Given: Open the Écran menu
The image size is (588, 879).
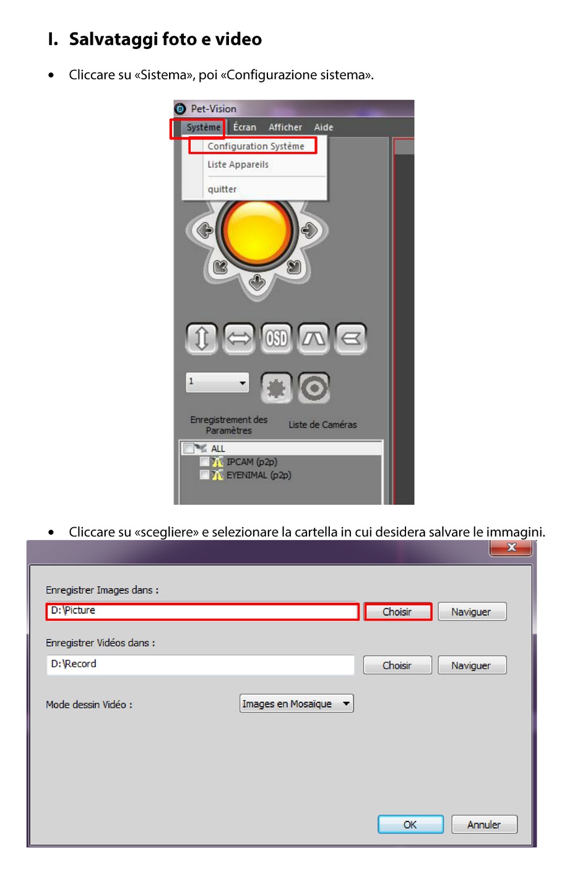Looking at the screenshot, I should tap(244, 127).
